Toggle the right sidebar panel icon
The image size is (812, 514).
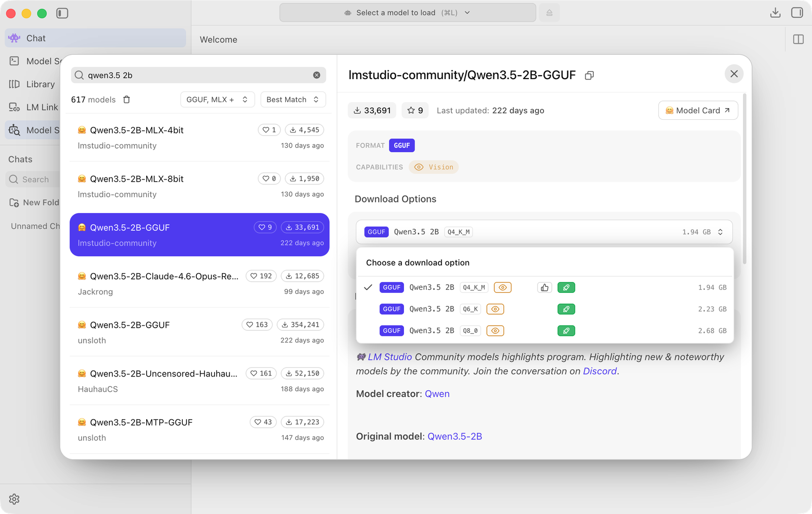pos(797,13)
